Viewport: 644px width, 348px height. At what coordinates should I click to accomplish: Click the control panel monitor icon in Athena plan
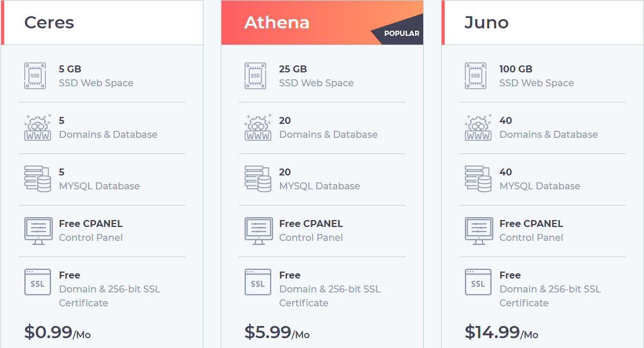[258, 230]
